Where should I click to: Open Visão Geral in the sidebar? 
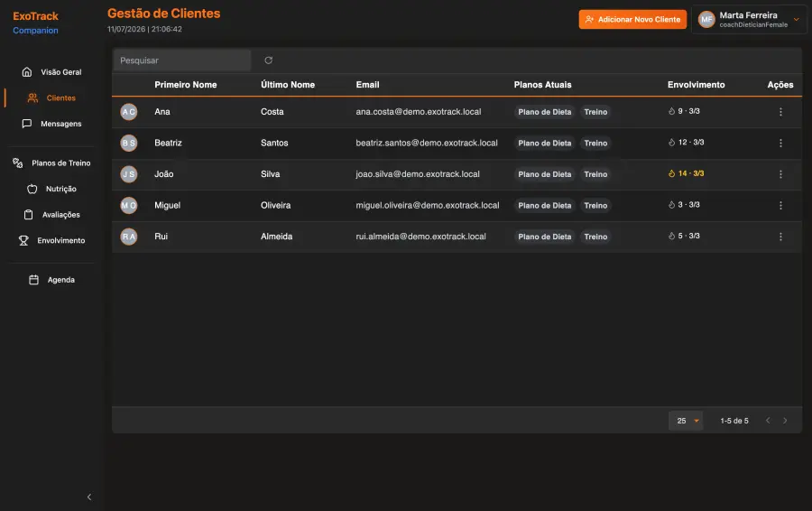click(51, 72)
